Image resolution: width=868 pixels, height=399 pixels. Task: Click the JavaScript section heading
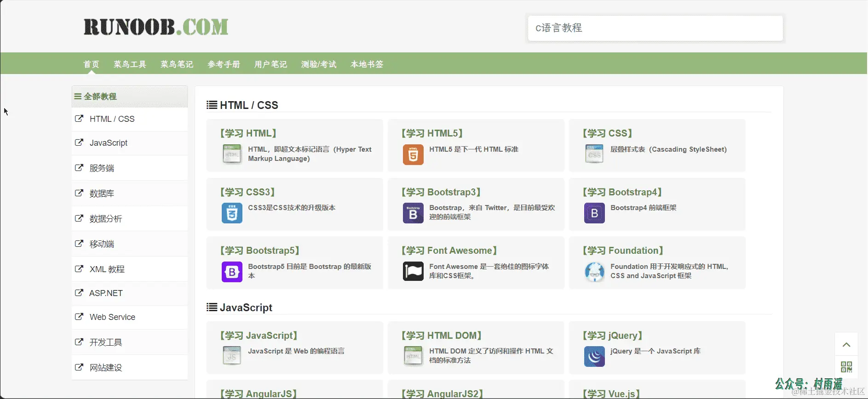click(246, 308)
